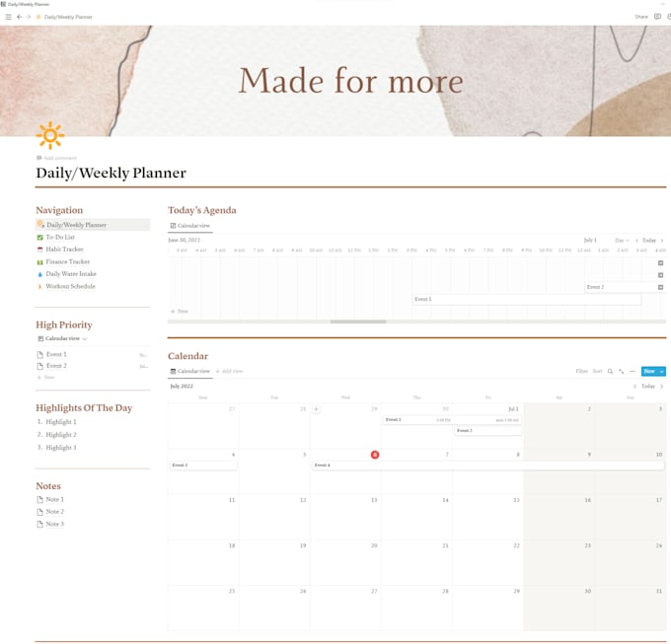
Task: Open Event 1 in High Priority list
Action: [x=56, y=354]
